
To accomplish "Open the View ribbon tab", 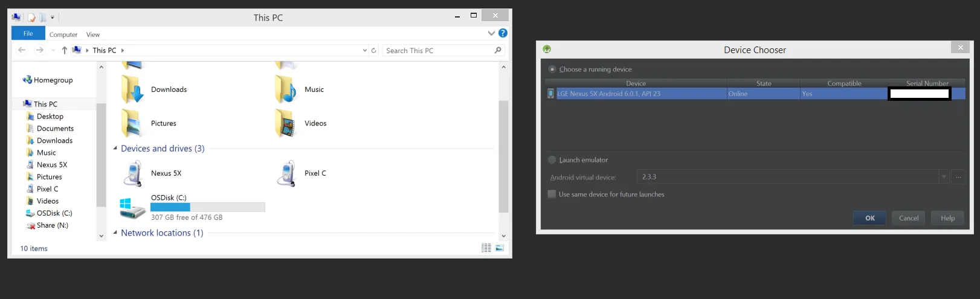I will (93, 35).
